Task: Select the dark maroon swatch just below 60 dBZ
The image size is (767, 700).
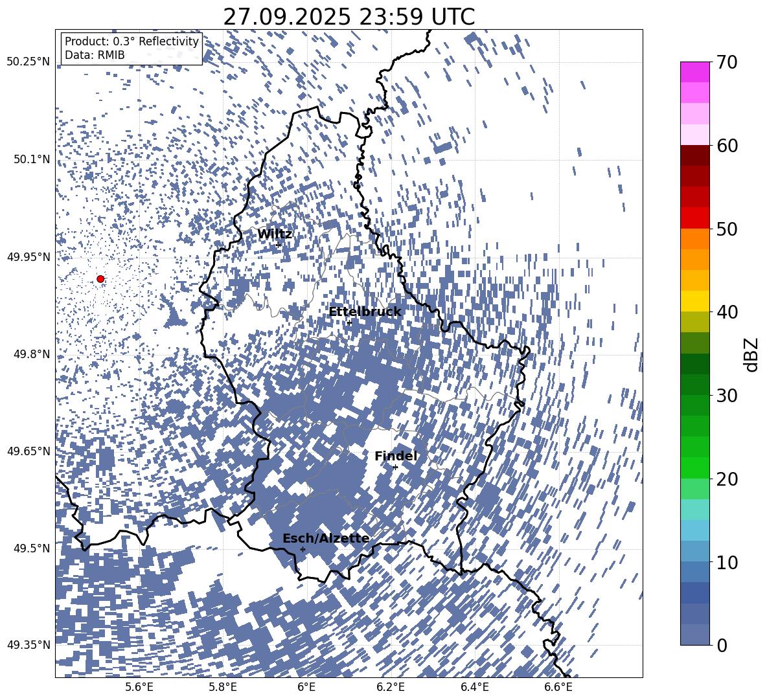Action: click(x=694, y=155)
